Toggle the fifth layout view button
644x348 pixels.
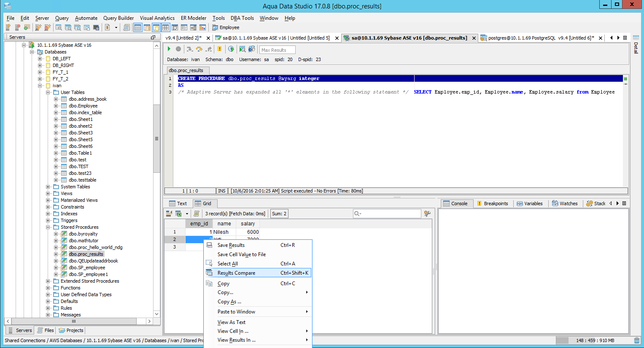coord(175,27)
